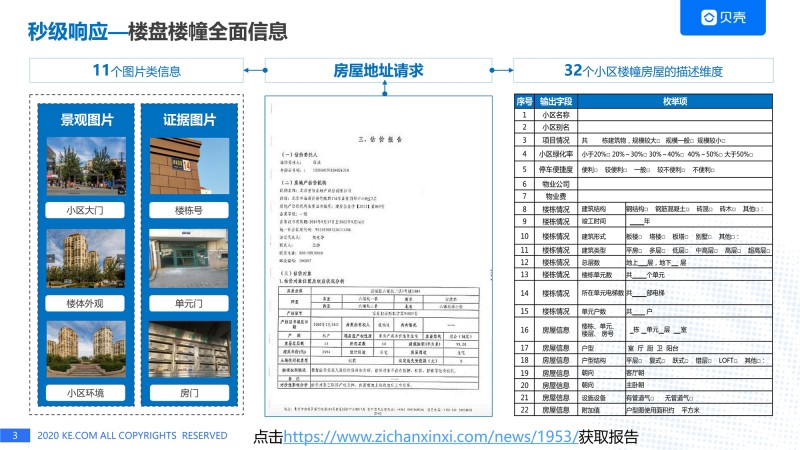Click the 贝壳 logo badge
This screenshot has height=450, width=800.
722,17
